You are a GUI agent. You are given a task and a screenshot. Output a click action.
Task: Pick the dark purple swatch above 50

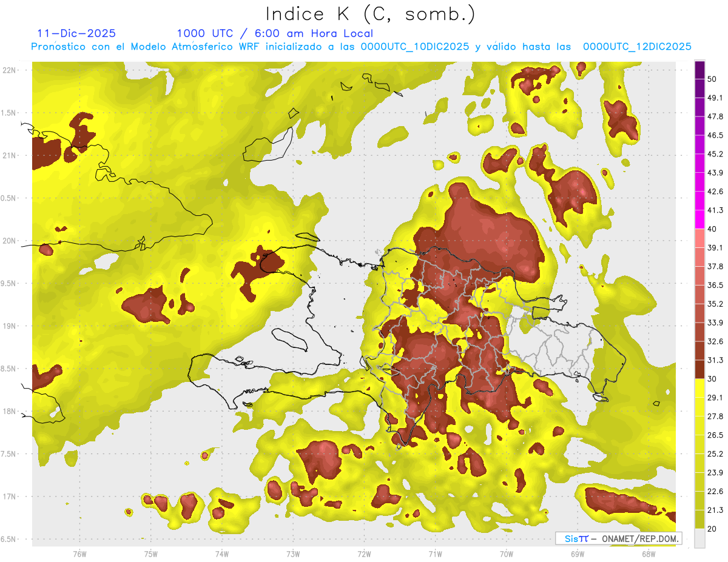(x=699, y=70)
